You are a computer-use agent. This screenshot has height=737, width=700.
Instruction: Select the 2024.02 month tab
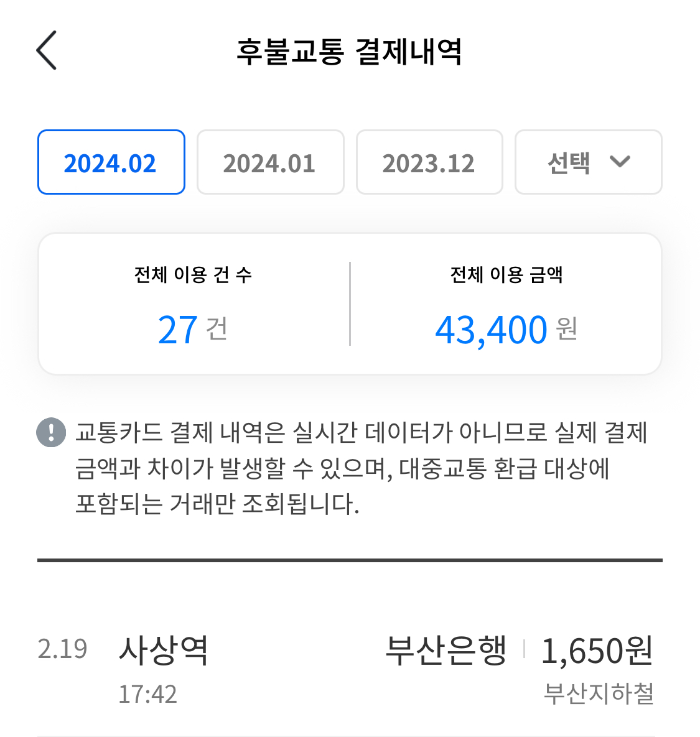click(111, 163)
